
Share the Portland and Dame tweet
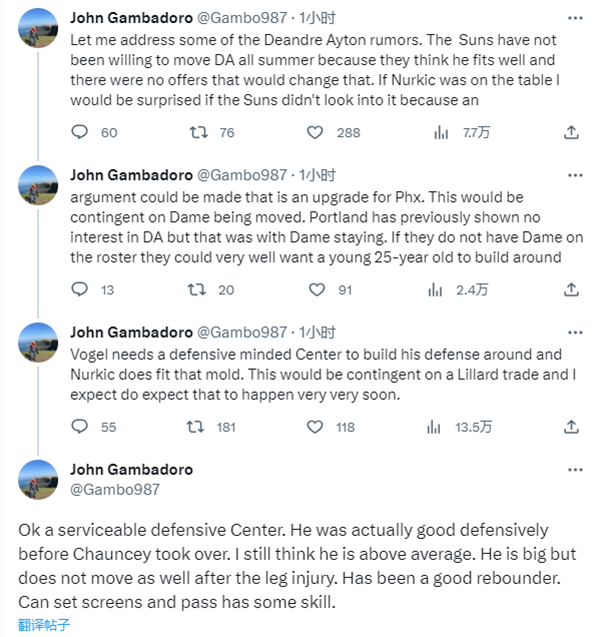[x=571, y=290]
